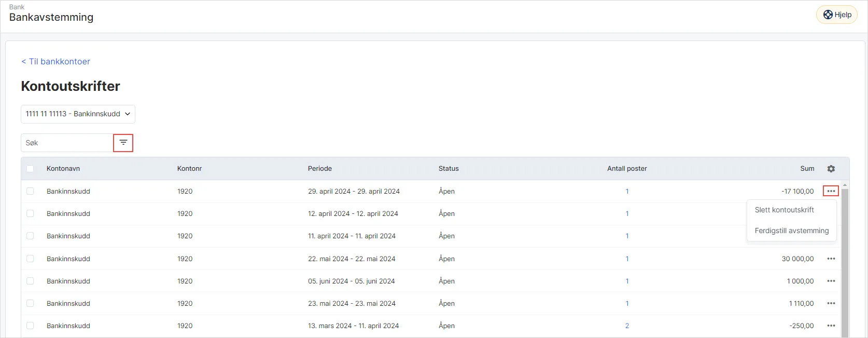Choose Ferdigstill avstemming from menu
The width and height of the screenshot is (868, 338).
(x=792, y=231)
